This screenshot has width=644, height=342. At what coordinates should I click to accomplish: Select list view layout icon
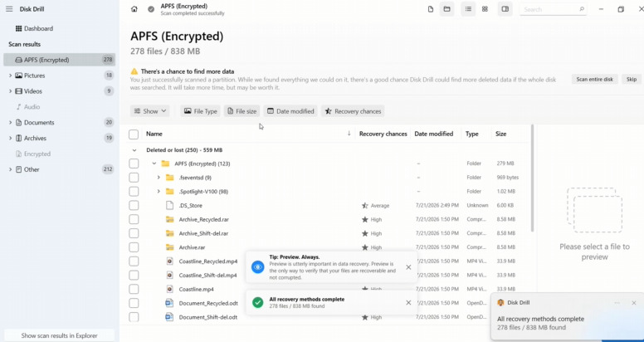(468, 9)
